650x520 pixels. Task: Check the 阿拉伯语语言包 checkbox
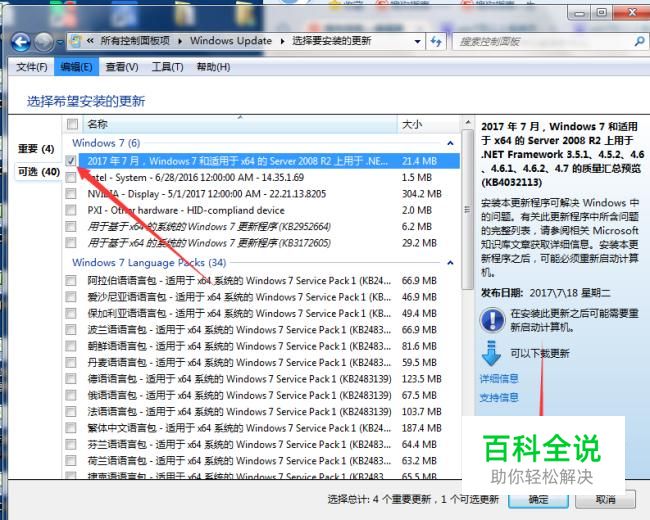[x=71, y=281]
